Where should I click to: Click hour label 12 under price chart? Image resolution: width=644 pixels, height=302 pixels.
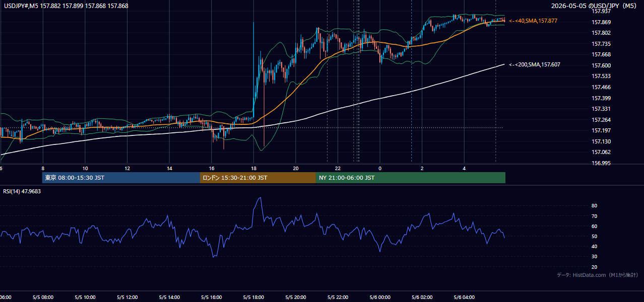coord(127,168)
